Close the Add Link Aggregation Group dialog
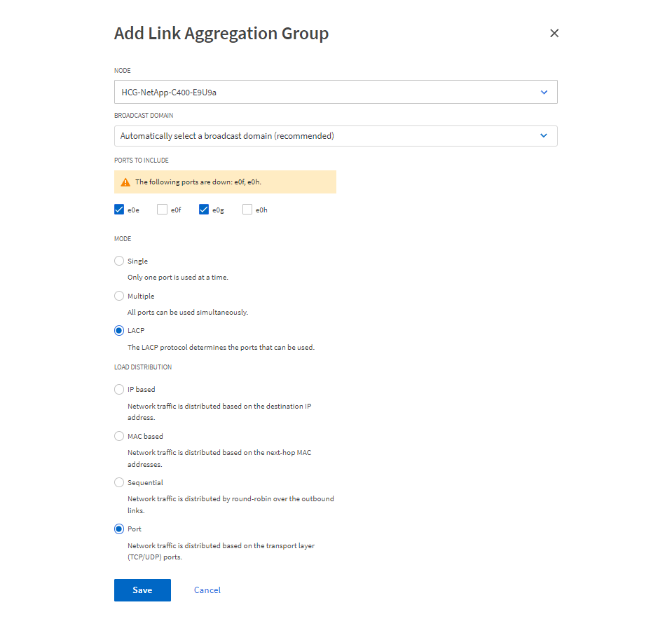 pos(554,33)
